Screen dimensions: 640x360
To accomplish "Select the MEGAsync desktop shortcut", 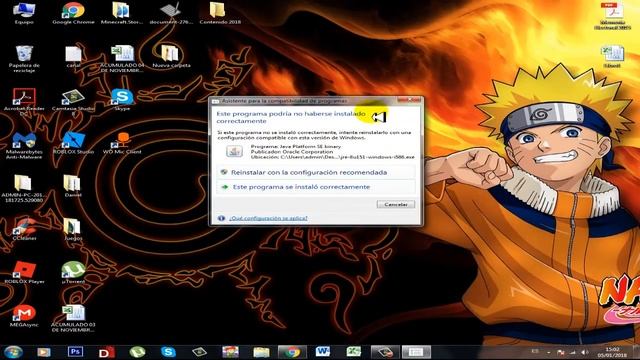I will pos(24,316).
